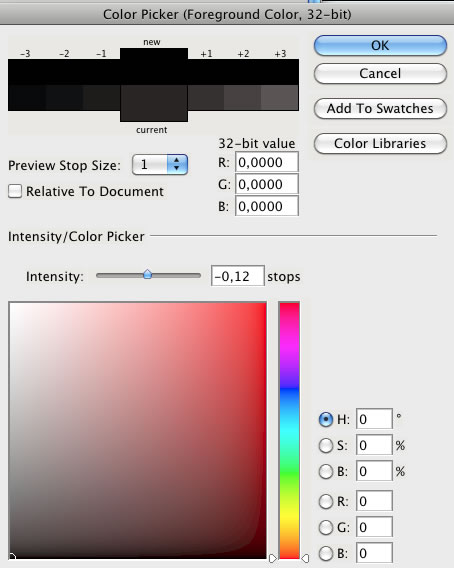Click the OK button

click(380, 46)
